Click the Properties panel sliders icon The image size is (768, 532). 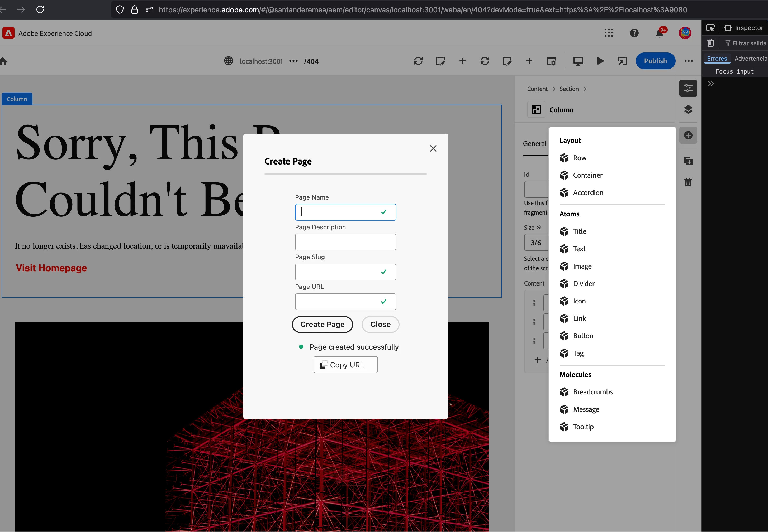pos(688,88)
